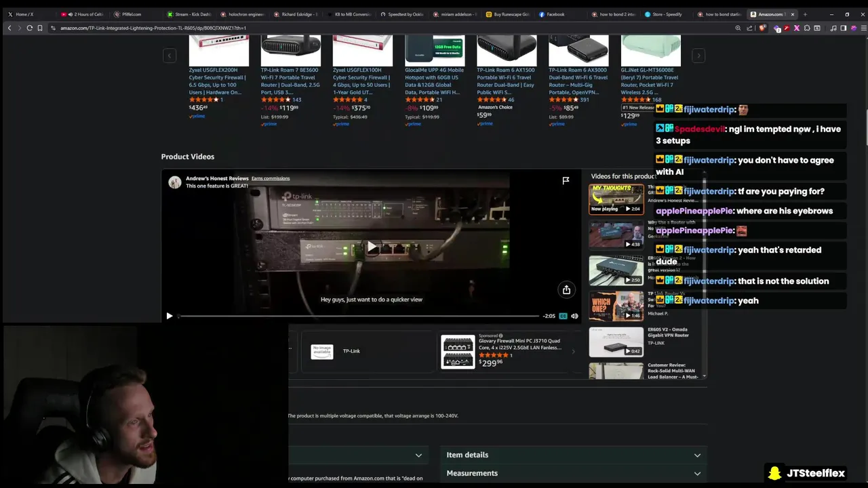Open the browser hamburger menu
This screenshot has height=488, width=868.
[863, 28]
